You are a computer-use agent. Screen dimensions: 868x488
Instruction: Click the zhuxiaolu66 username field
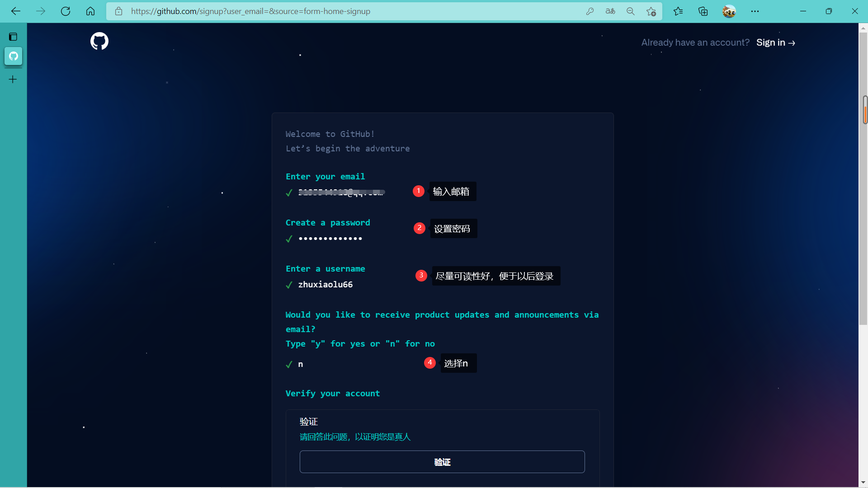(325, 285)
